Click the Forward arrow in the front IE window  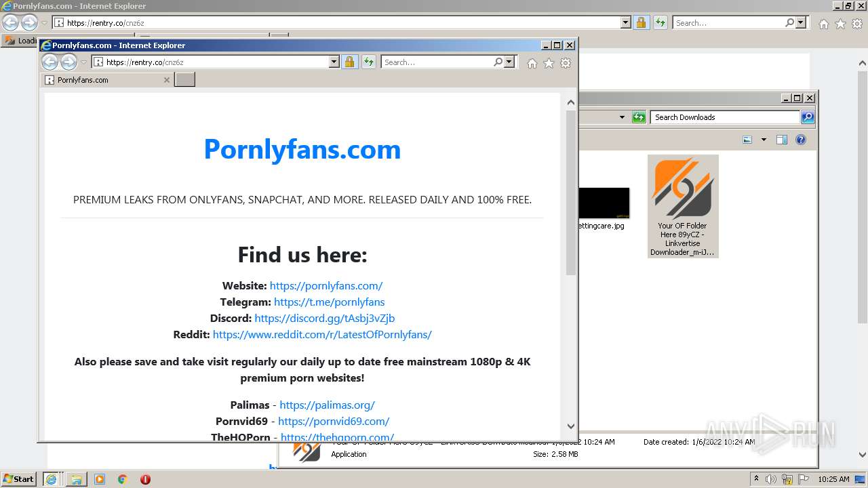click(69, 62)
